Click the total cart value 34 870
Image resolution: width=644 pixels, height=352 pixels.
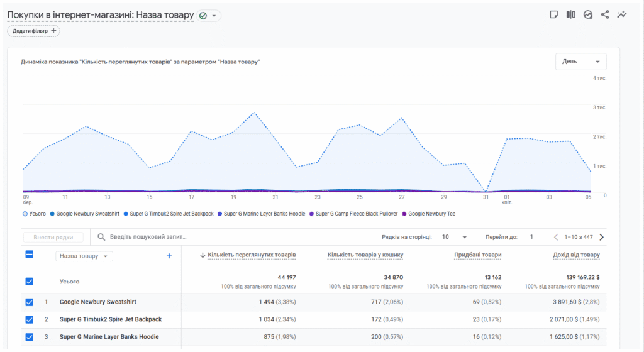click(394, 277)
